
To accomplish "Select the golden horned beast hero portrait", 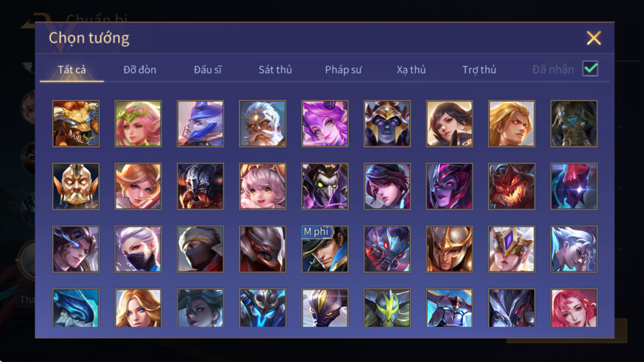I will coord(76,123).
